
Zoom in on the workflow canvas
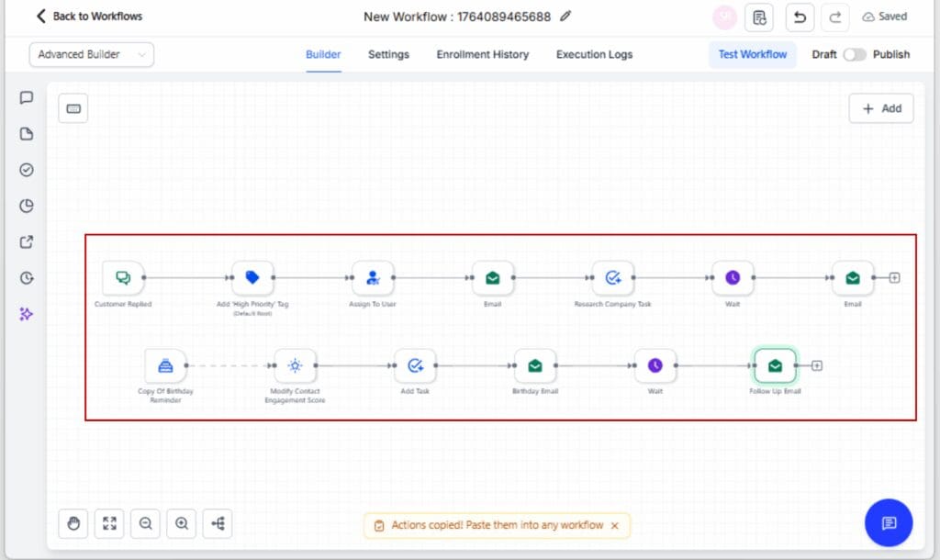point(181,523)
